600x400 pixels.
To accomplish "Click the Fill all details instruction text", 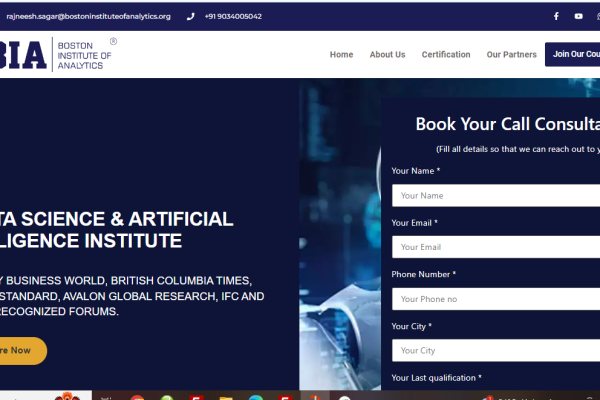I will [x=518, y=149].
